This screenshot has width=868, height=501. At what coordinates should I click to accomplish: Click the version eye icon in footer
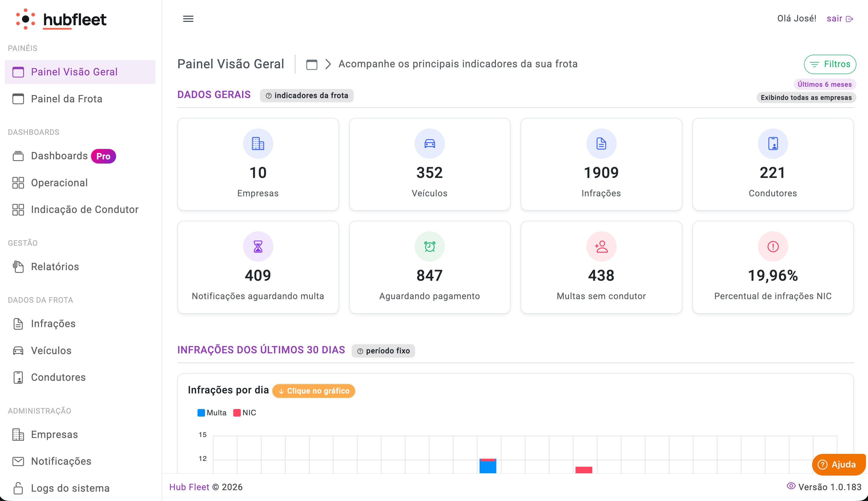click(791, 486)
